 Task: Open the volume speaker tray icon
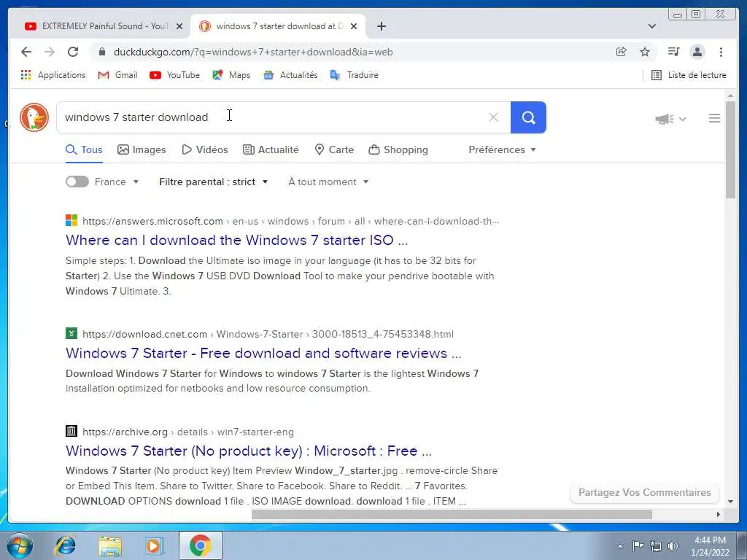673,546
